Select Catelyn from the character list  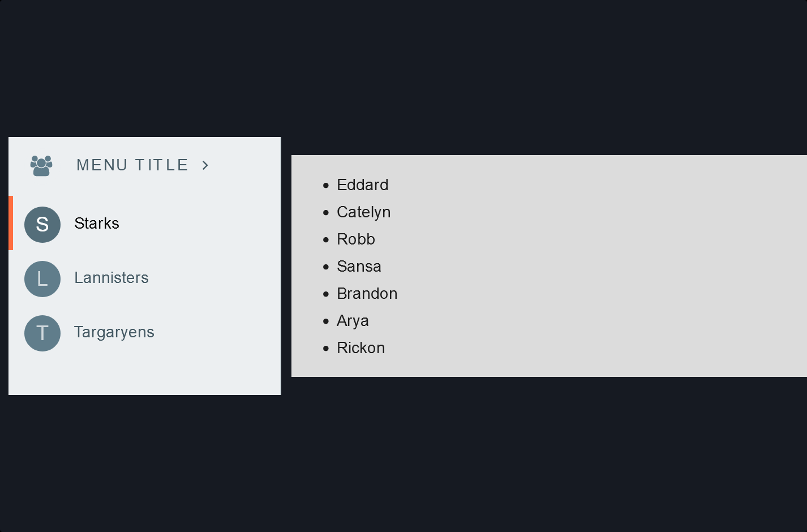(x=364, y=212)
